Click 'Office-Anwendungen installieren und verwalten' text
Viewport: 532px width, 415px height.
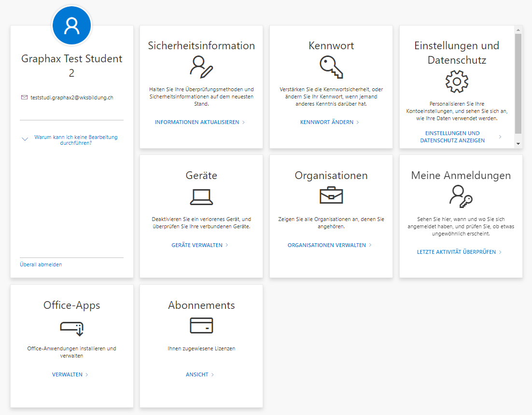[x=71, y=352]
